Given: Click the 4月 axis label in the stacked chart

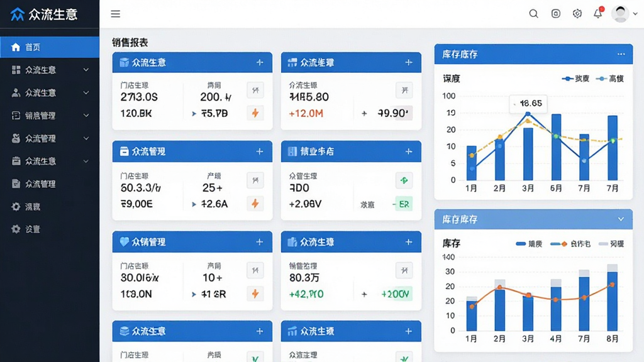Looking at the screenshot, I should coord(556,339).
